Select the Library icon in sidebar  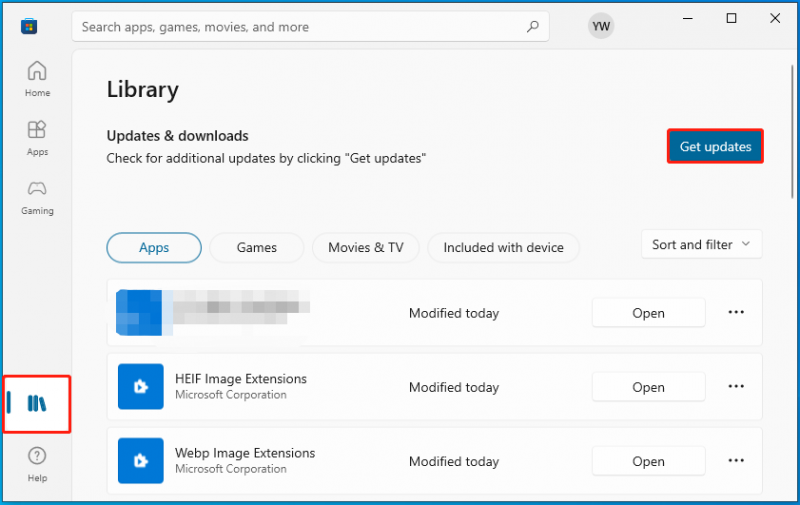37,404
